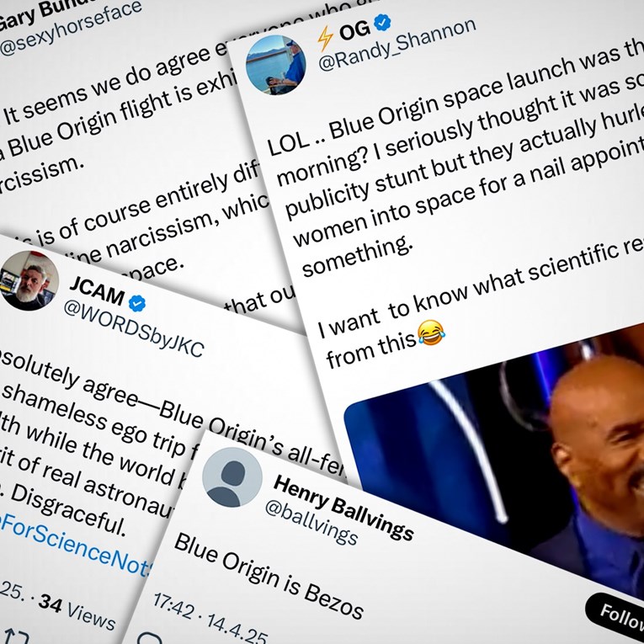The width and height of the screenshot is (644, 644).
Task: Open the @sexyhorseface handle
Action: click(71, 29)
